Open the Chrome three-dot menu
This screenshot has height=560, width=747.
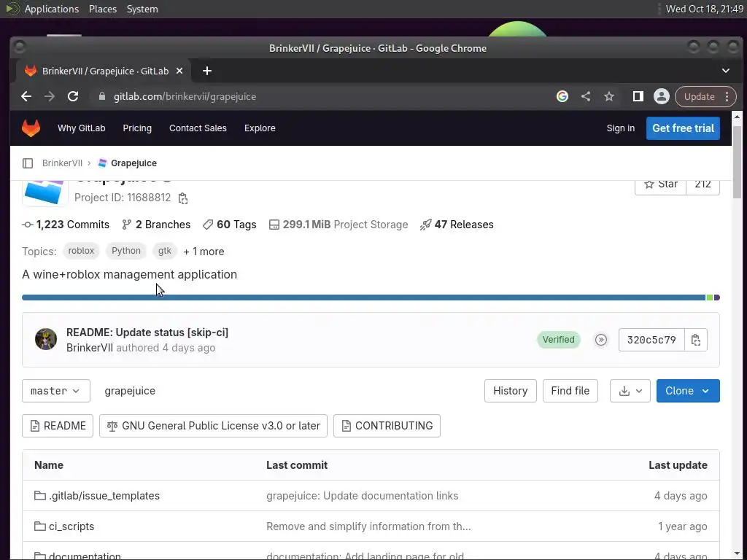[727, 97]
